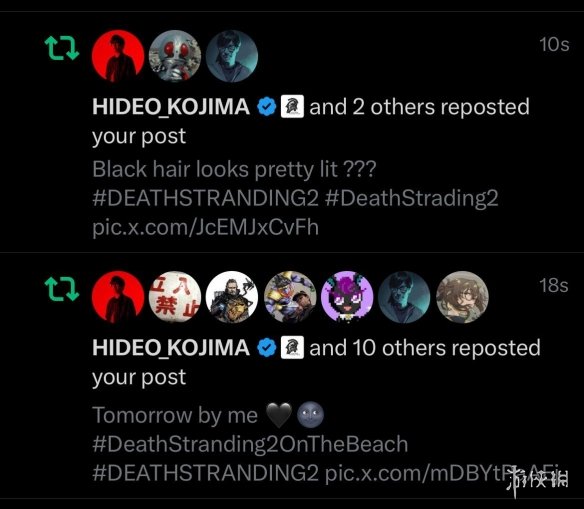The image size is (584, 509).
Task: Open avatar with red Chinese characters
Action: (x=175, y=297)
